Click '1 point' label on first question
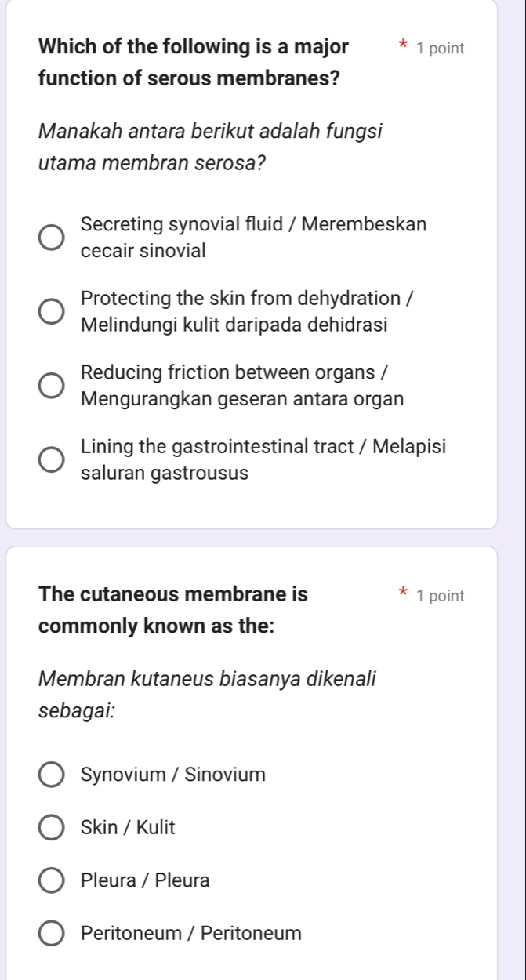This screenshot has height=980, width=526. (x=441, y=48)
